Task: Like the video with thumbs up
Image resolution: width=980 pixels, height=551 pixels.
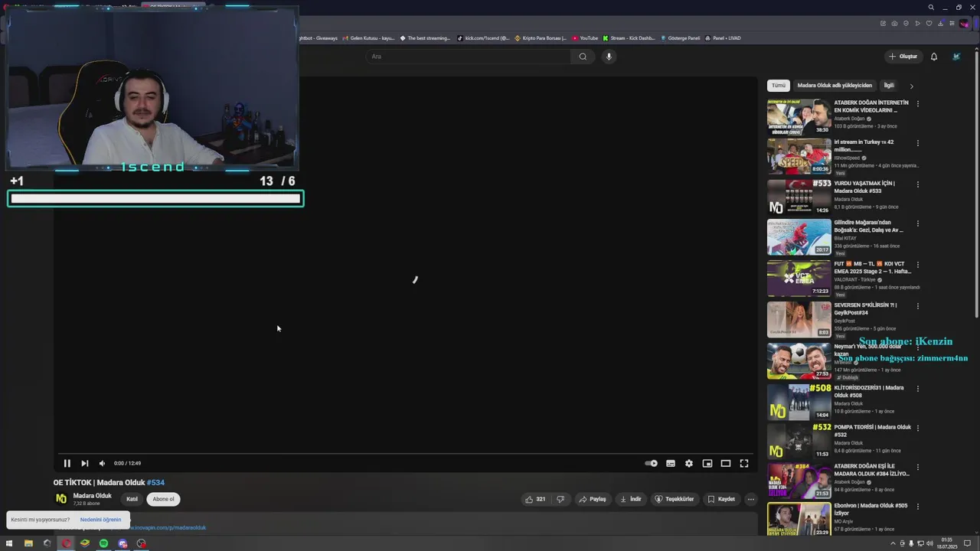Action: pos(535,499)
